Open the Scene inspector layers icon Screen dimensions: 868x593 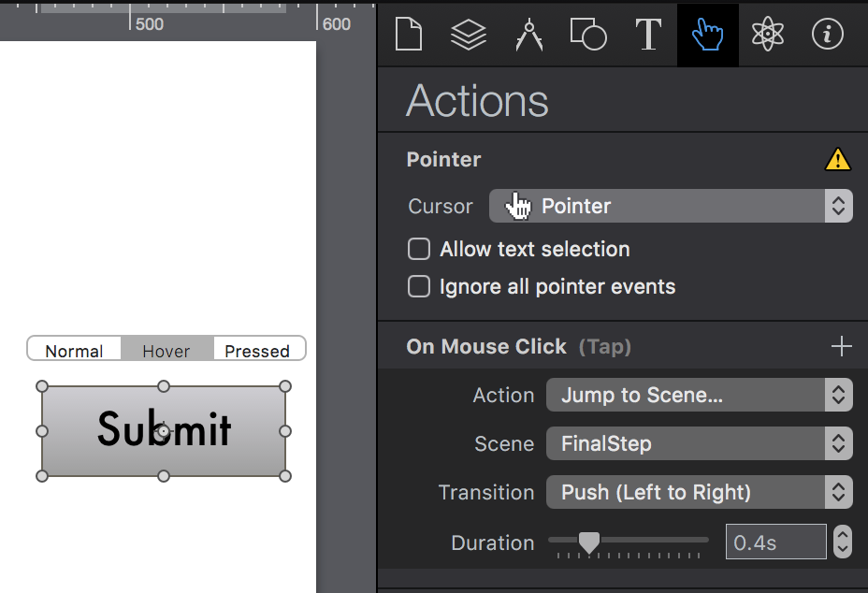click(x=469, y=35)
